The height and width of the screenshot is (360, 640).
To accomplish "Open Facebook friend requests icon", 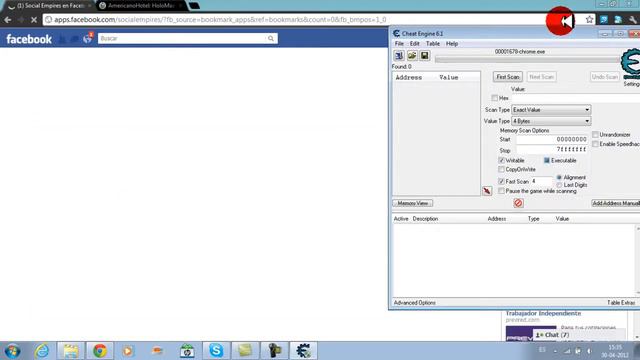I will [62, 39].
